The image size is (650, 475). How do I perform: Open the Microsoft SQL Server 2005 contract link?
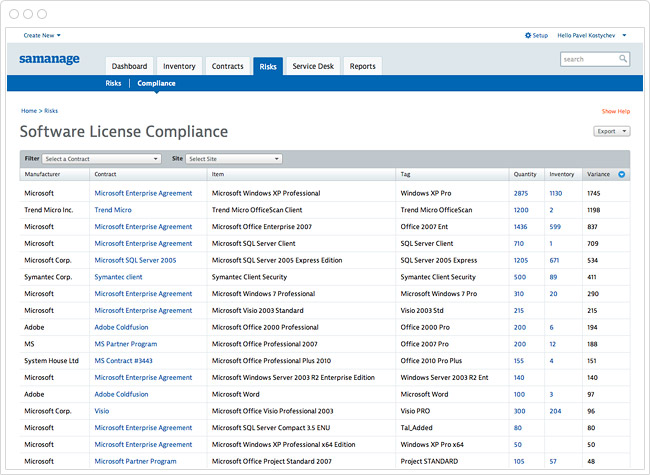coord(135,260)
